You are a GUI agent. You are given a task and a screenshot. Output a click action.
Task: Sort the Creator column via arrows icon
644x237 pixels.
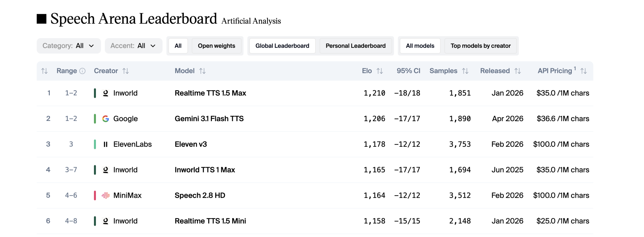(126, 71)
